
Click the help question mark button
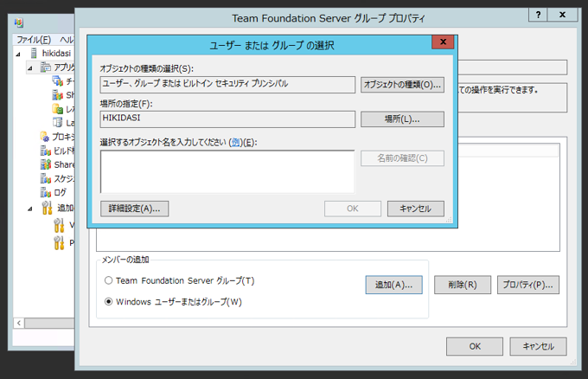click(x=538, y=15)
